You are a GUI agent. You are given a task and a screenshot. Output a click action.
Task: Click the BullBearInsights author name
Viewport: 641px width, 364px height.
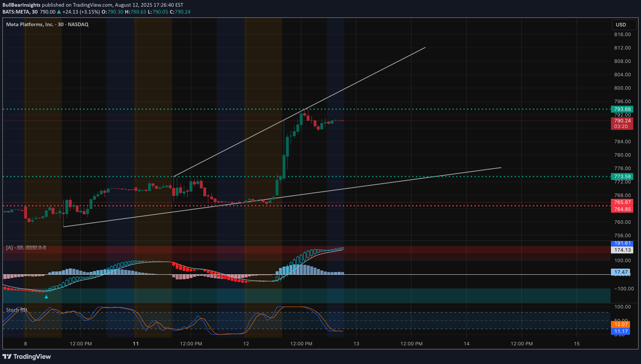[22, 5]
